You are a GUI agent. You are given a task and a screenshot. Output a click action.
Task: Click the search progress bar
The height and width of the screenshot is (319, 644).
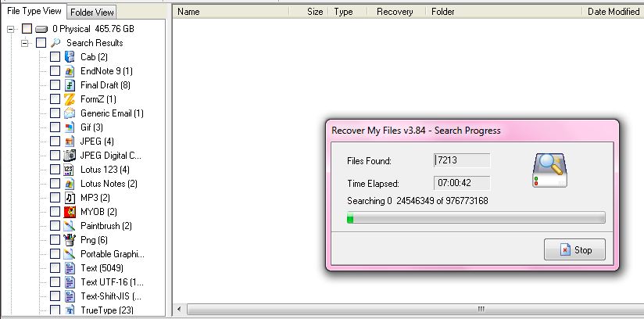(x=476, y=217)
